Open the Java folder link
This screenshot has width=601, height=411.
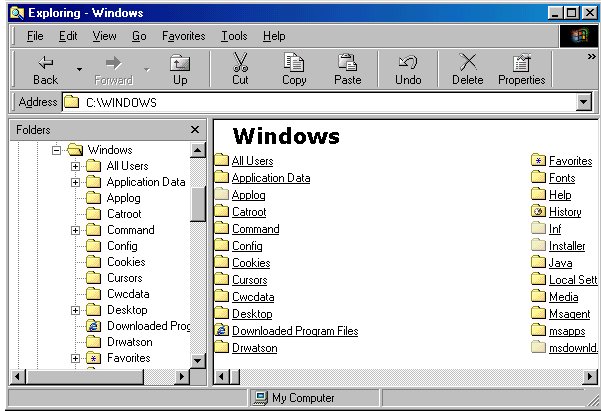pyautogui.click(x=560, y=263)
